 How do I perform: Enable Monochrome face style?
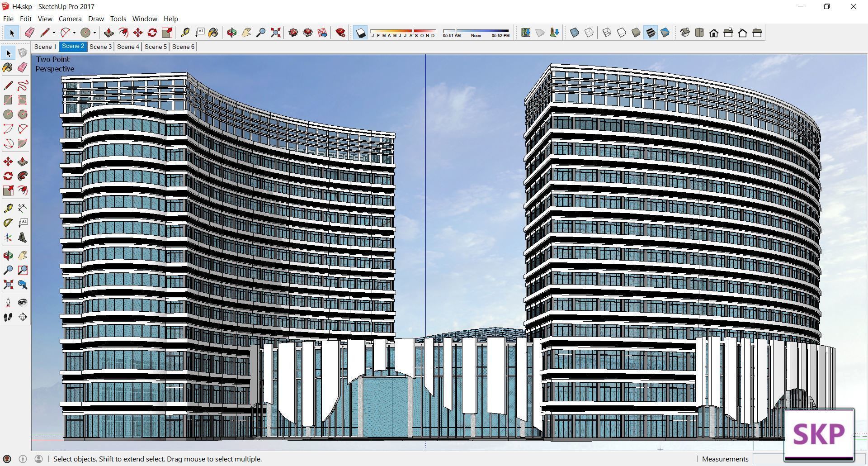[665, 33]
